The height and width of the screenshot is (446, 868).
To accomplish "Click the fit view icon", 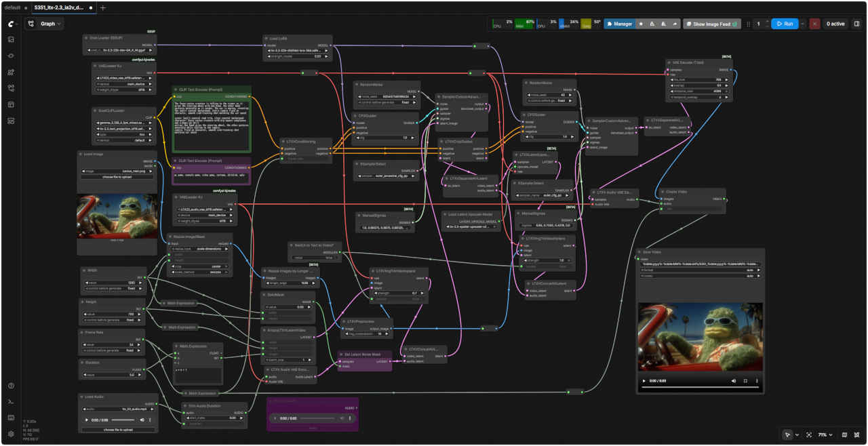I will coord(809,434).
